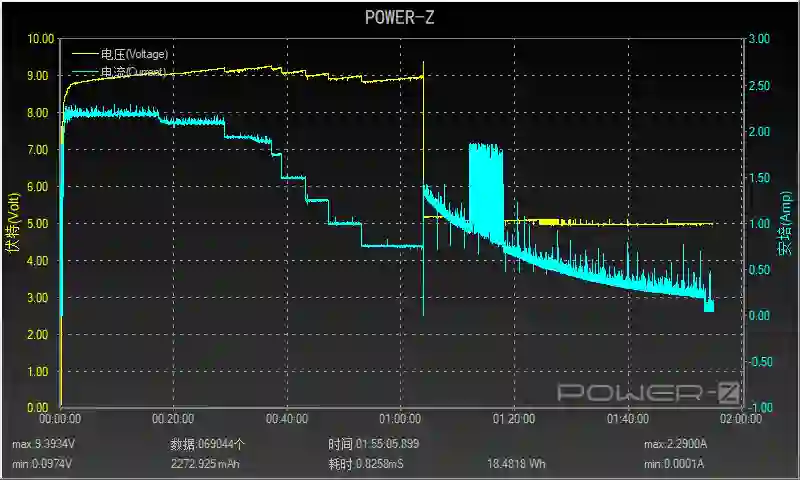Click the 0.00 label on the Amp axis
800x480 pixels.
click(759, 315)
